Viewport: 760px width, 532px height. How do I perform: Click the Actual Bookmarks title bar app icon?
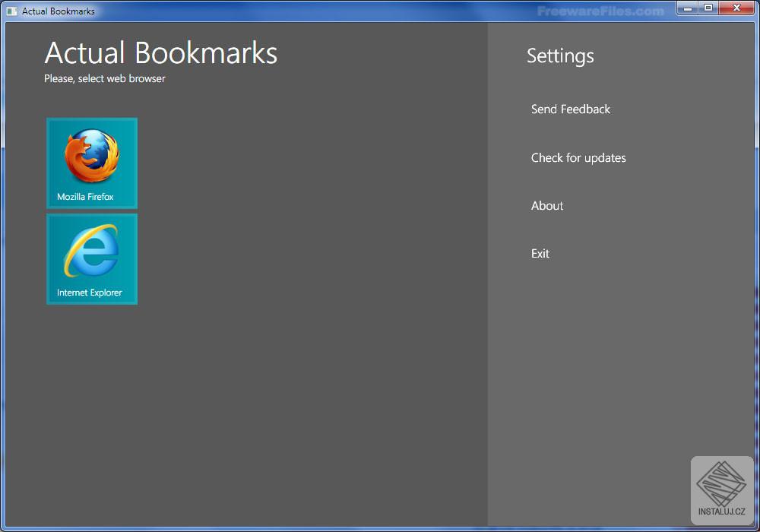point(11,11)
